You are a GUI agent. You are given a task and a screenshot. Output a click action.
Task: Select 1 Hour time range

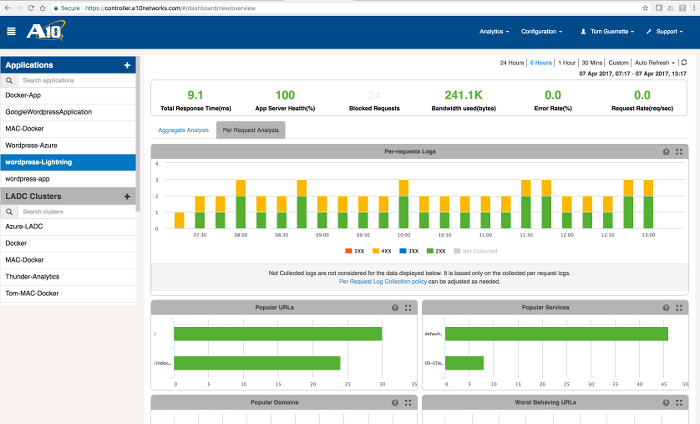567,63
